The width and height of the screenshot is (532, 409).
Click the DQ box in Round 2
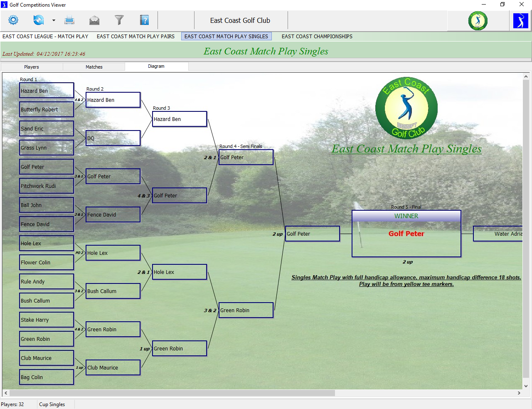point(113,138)
